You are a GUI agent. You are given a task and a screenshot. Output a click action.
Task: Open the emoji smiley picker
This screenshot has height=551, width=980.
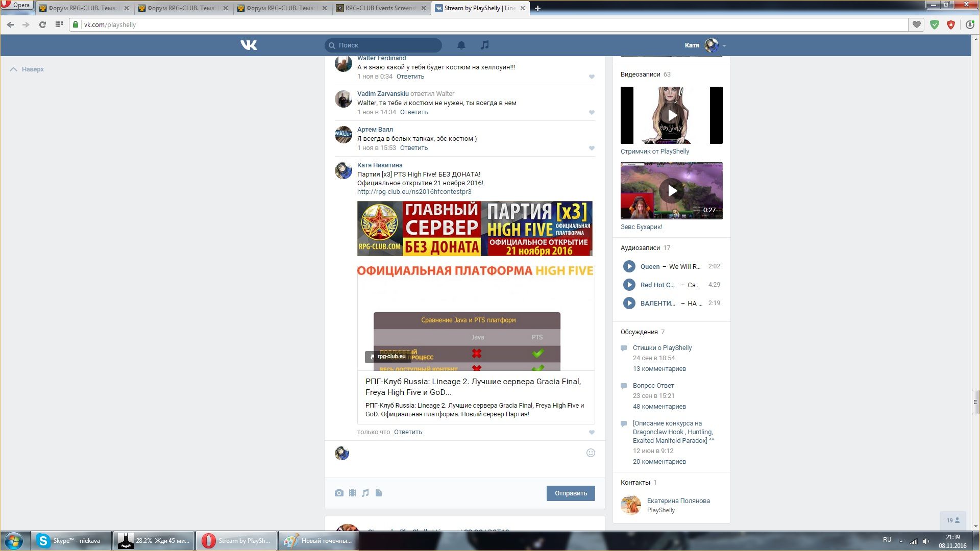pos(591,453)
